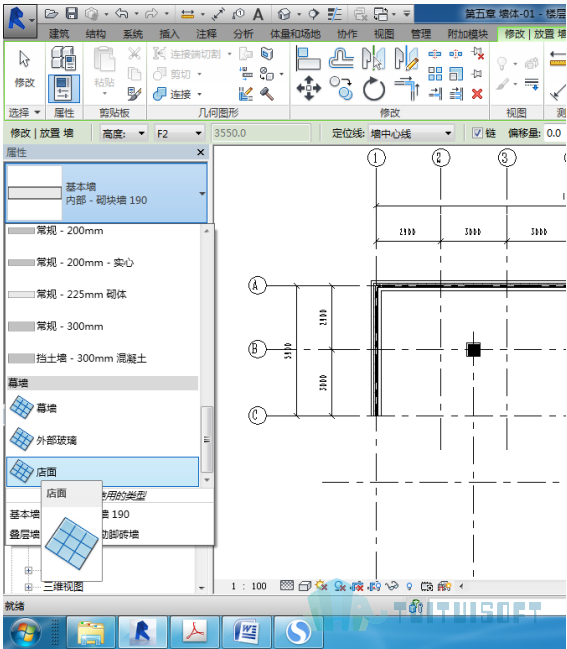Click the Scale tool icon
Image resolution: width=567 pixels, height=649 pixels.
tap(456, 74)
